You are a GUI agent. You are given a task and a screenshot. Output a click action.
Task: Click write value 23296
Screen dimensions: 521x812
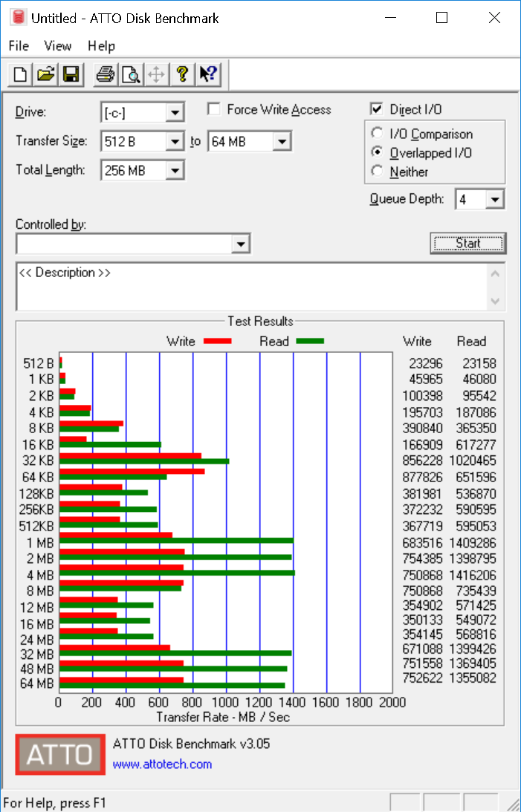tap(426, 363)
